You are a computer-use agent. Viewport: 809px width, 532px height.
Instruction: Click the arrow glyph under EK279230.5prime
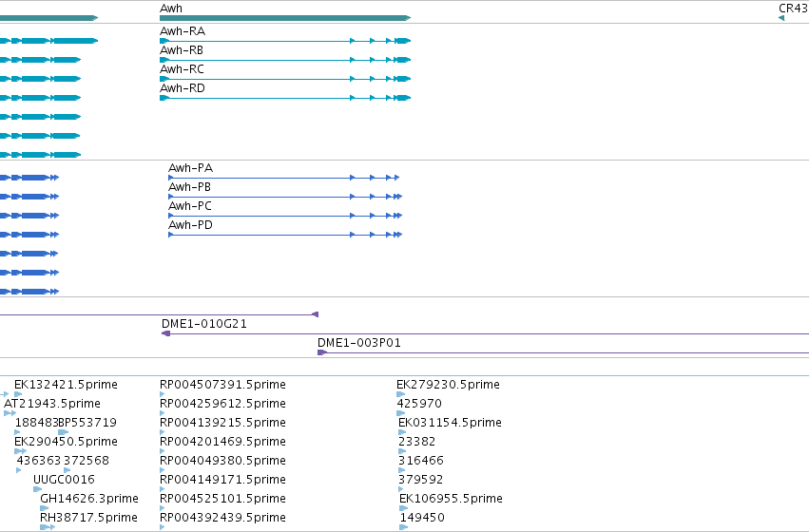[x=401, y=394]
